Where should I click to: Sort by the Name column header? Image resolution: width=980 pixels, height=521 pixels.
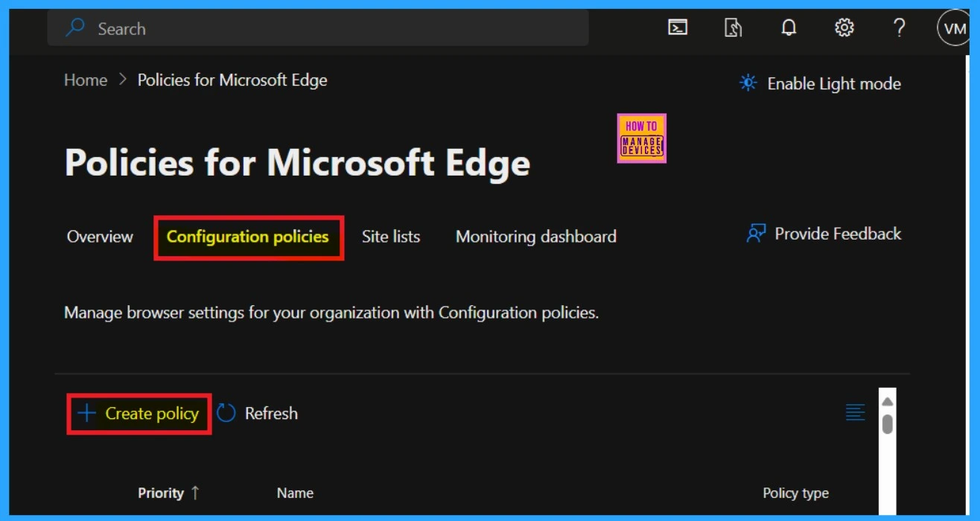[x=295, y=493]
